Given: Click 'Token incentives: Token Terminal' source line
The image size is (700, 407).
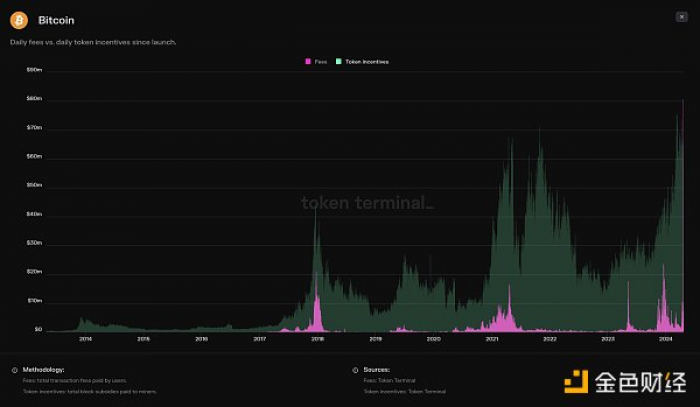Looking at the screenshot, I should click(404, 392).
